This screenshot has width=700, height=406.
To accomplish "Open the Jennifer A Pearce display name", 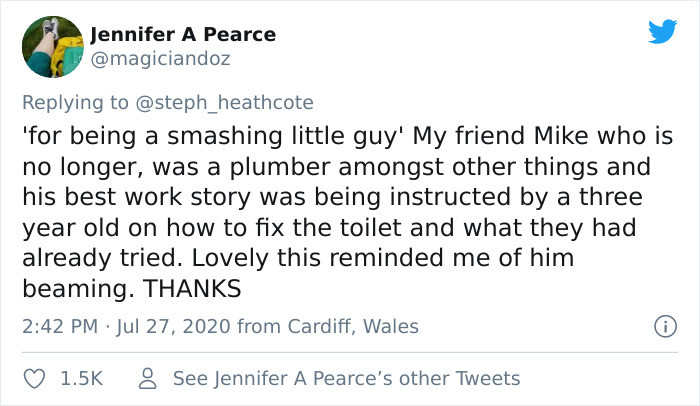I will point(183,35).
